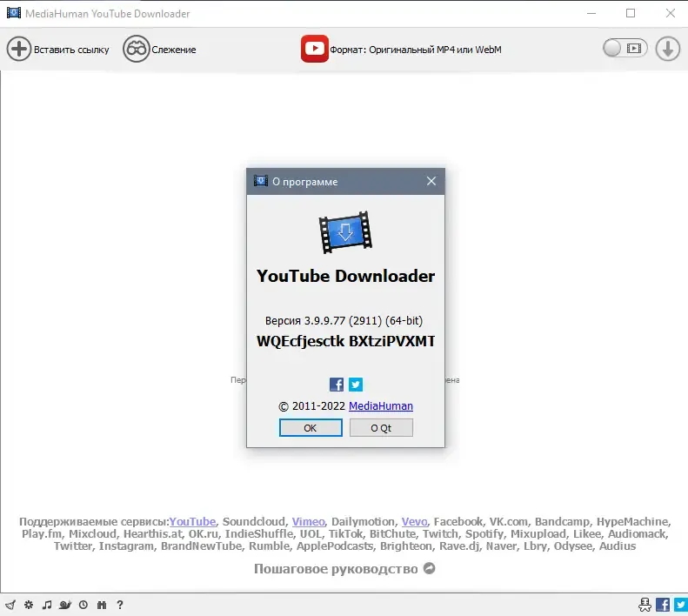Click the broom clear-list icon in status bar
This screenshot has width=688, height=616.
10,605
